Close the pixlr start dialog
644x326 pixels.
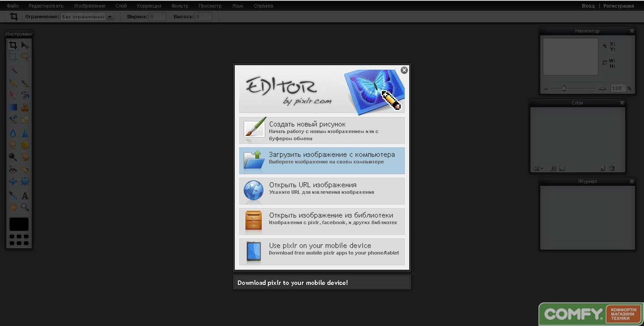coord(404,70)
